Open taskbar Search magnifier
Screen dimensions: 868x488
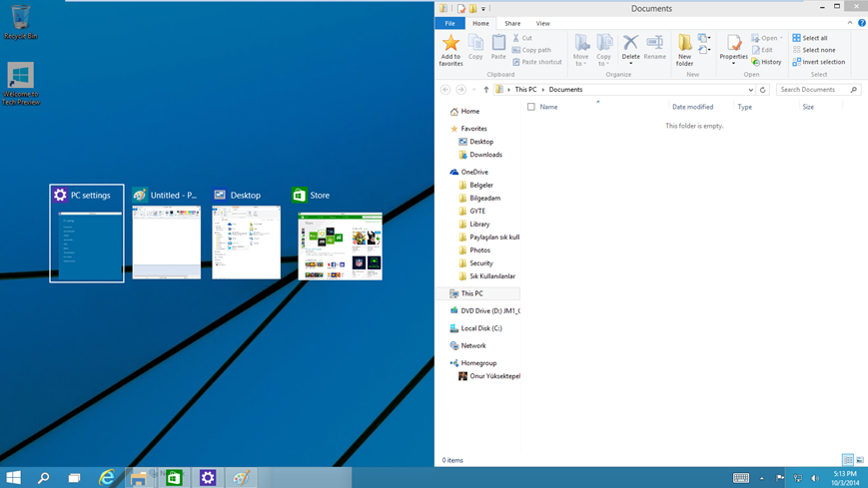coord(43,477)
